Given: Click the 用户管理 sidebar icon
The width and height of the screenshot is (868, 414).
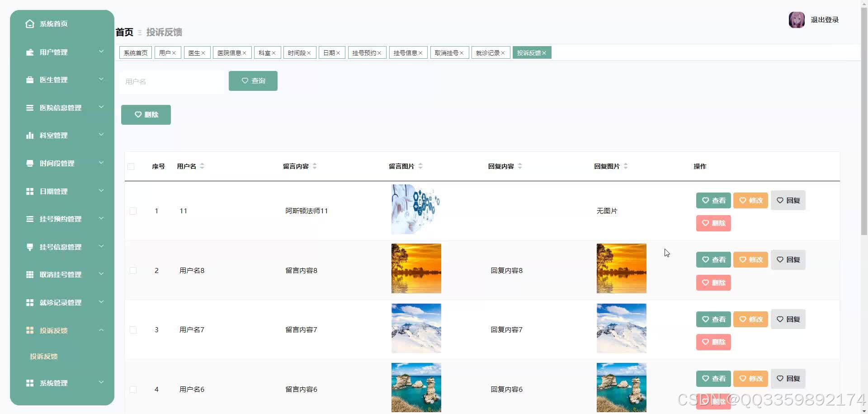Looking at the screenshot, I should pos(30,52).
